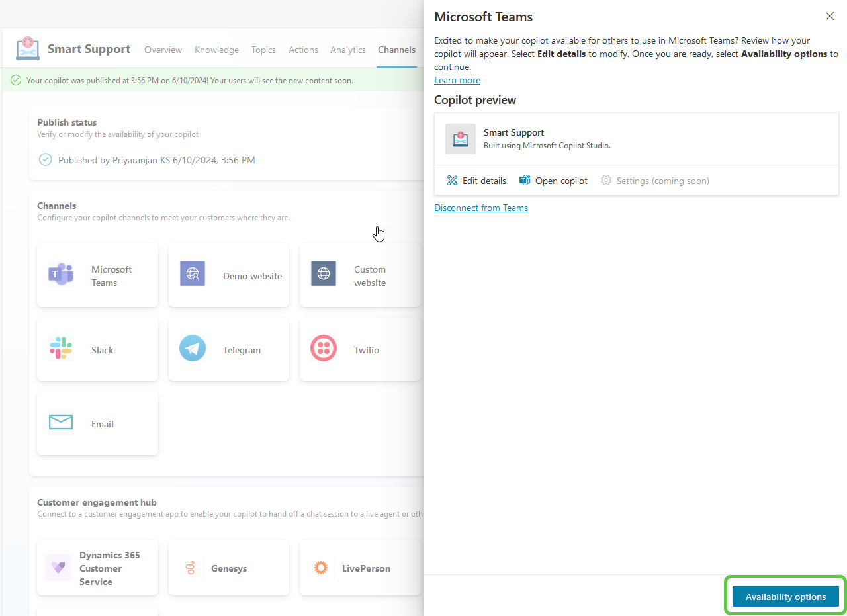
Task: Select the Demo website channel
Action: point(228,275)
